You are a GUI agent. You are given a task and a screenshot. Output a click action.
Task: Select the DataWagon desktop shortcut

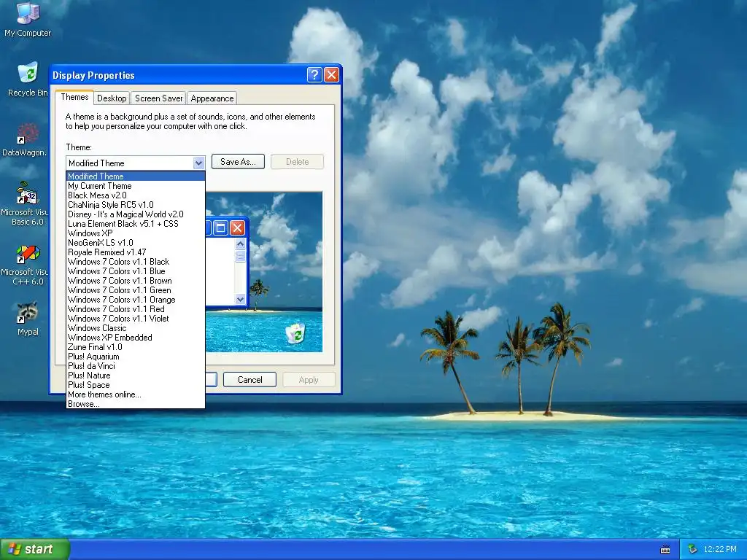coord(25,139)
